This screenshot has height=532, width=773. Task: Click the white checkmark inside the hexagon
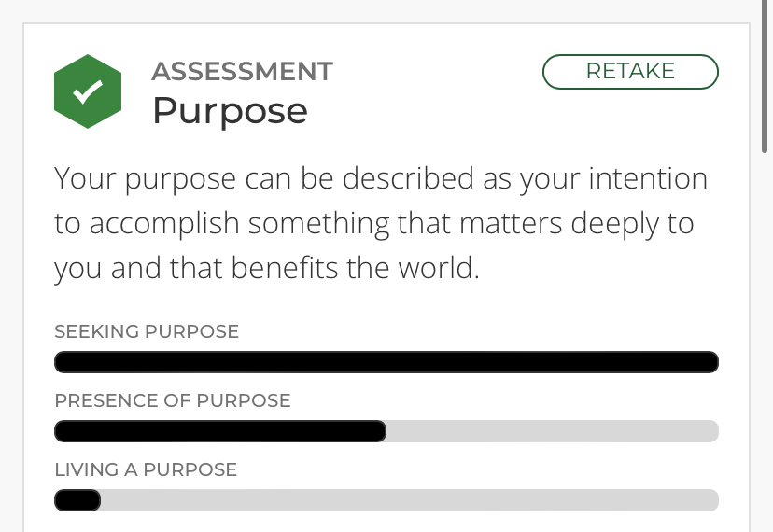[88, 91]
